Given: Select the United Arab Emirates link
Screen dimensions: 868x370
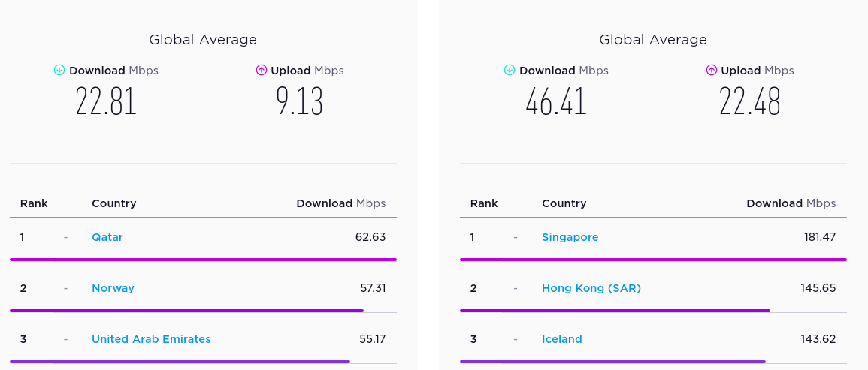Looking at the screenshot, I should 151,339.
